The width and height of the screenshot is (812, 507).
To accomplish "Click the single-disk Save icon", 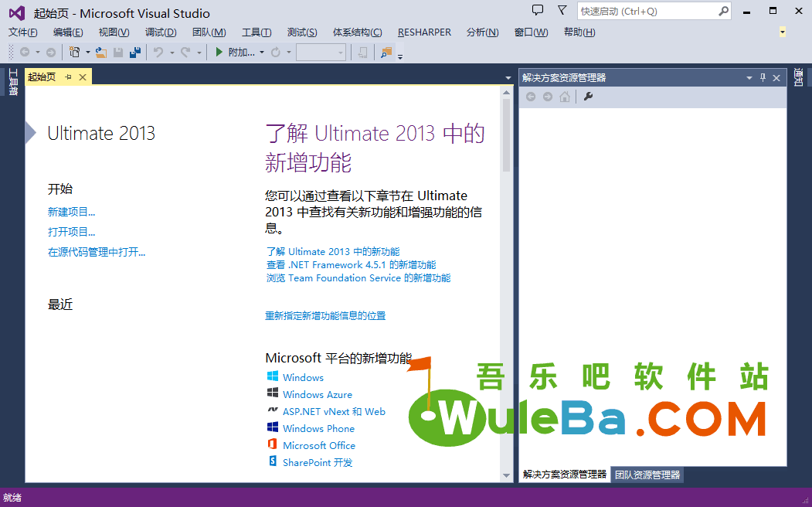I will coord(118,52).
